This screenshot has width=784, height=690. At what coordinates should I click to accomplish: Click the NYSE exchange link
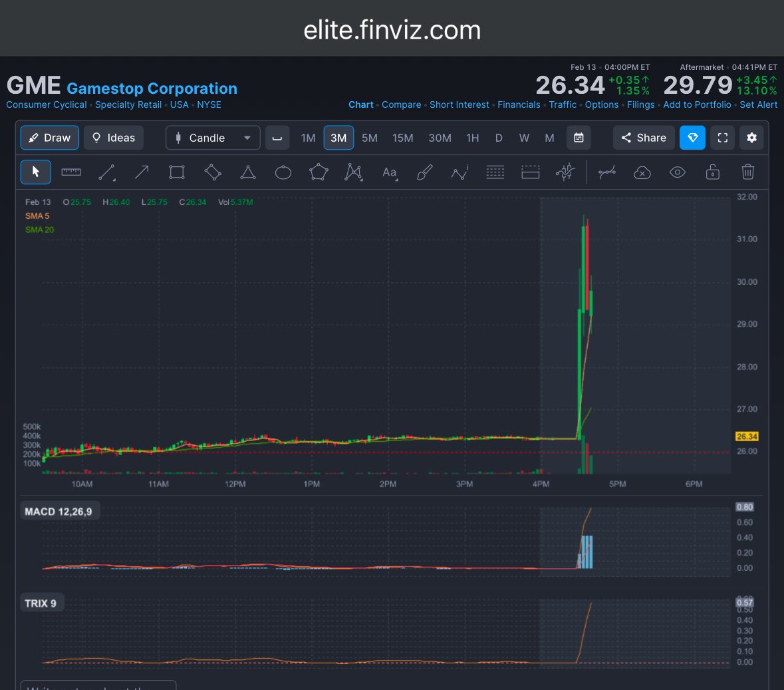209,104
